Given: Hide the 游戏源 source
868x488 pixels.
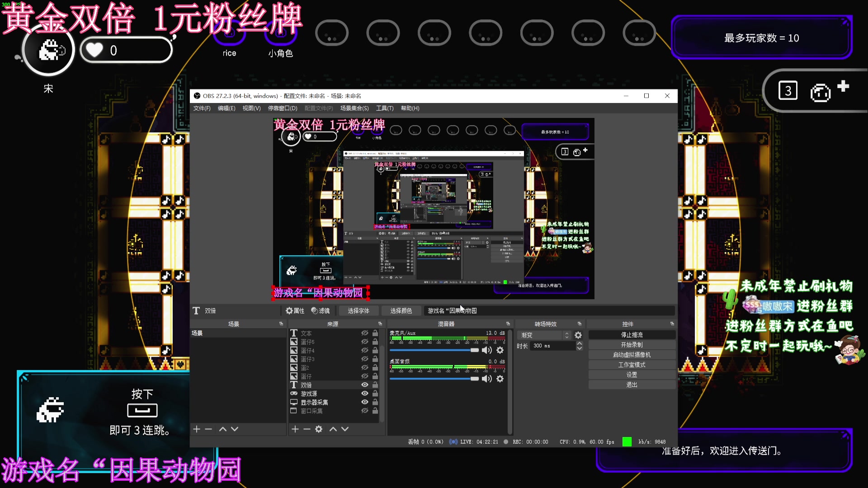Looking at the screenshot, I should click(365, 394).
